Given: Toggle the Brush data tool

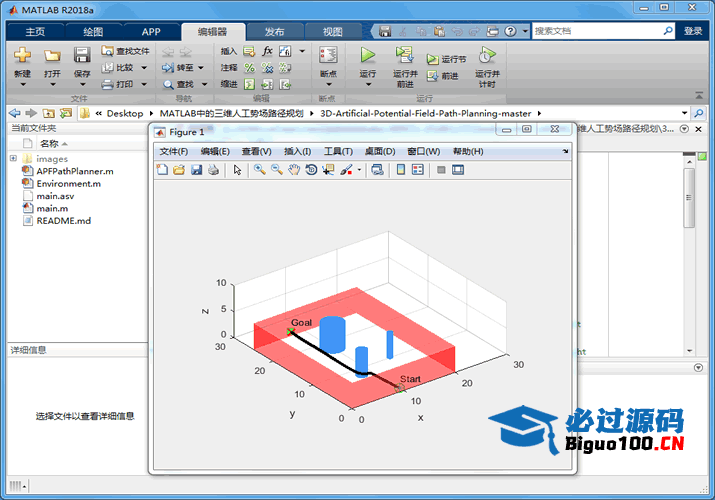Looking at the screenshot, I should click(347, 170).
